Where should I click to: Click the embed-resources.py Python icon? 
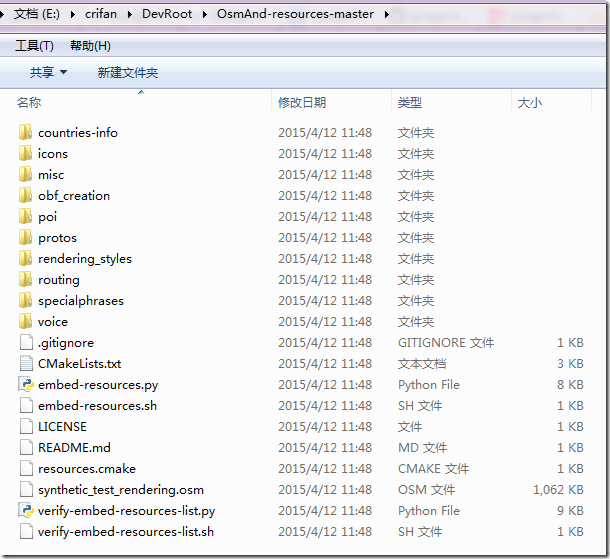click(26, 384)
